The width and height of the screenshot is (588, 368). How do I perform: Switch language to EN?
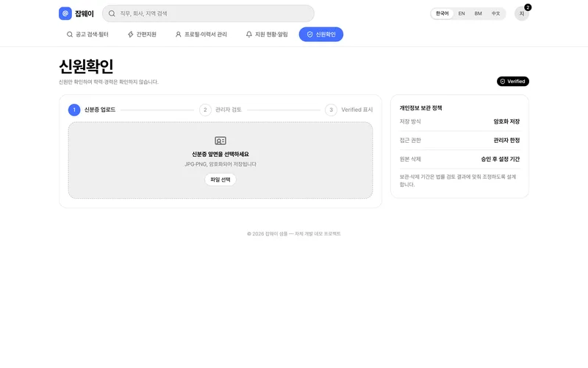coord(462,13)
